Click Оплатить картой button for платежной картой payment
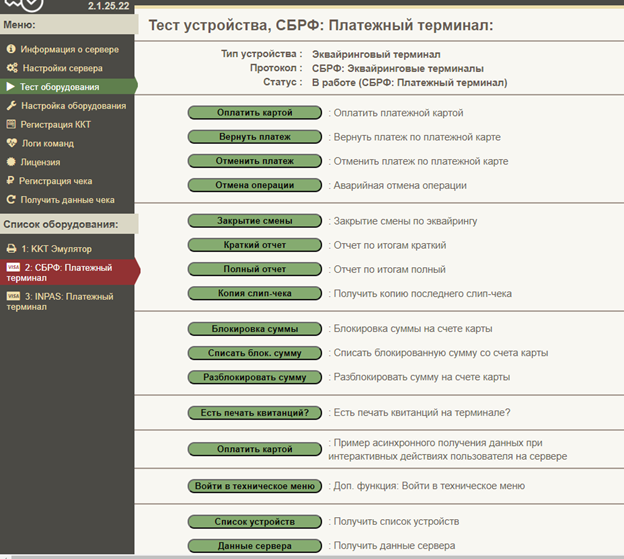 pyautogui.click(x=255, y=113)
